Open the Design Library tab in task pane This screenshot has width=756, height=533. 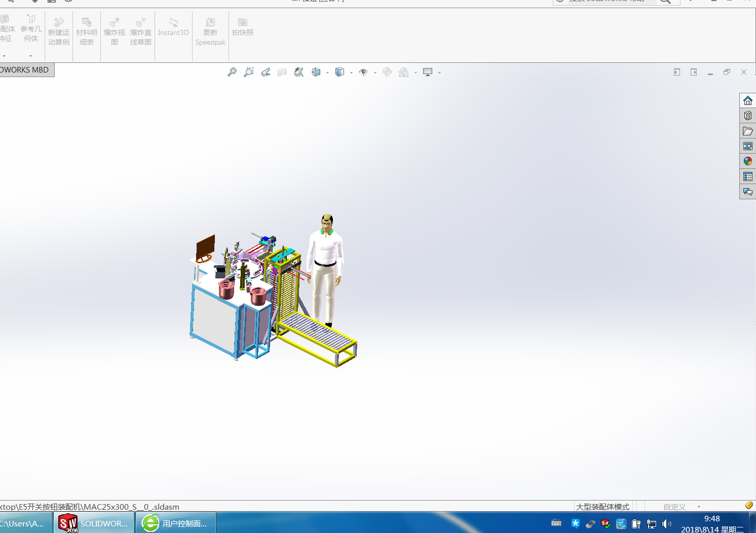(x=748, y=116)
